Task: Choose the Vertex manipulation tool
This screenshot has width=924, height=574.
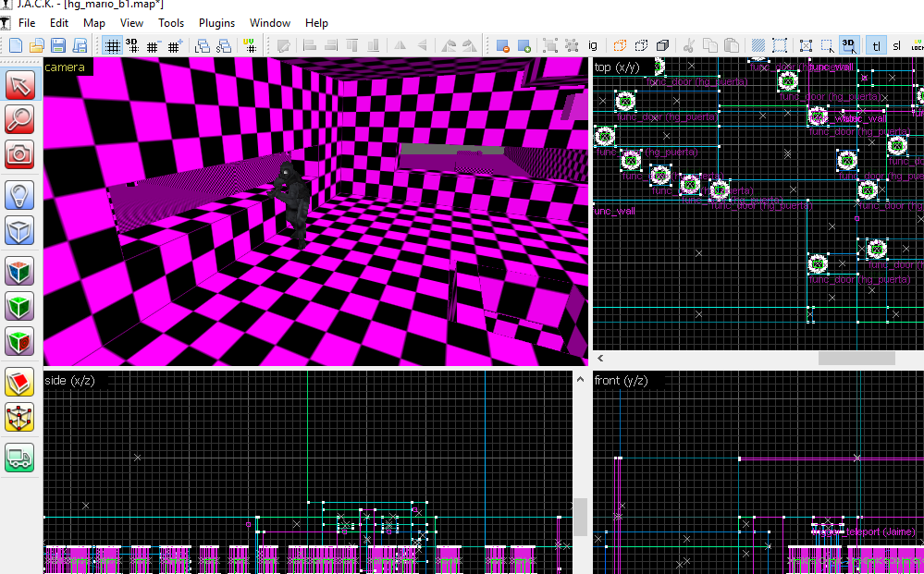Action: [19, 417]
